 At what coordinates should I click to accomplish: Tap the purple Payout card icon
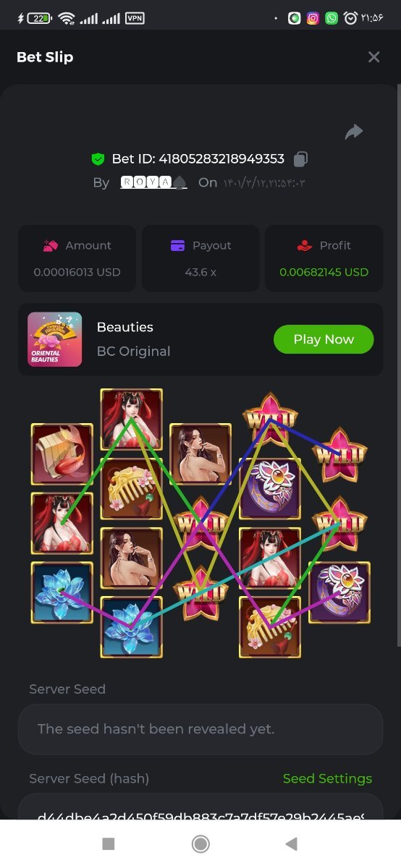pos(177,246)
